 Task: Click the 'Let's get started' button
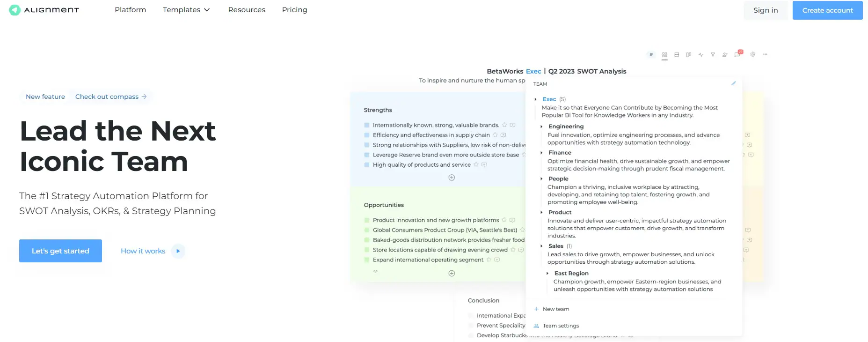tap(60, 251)
